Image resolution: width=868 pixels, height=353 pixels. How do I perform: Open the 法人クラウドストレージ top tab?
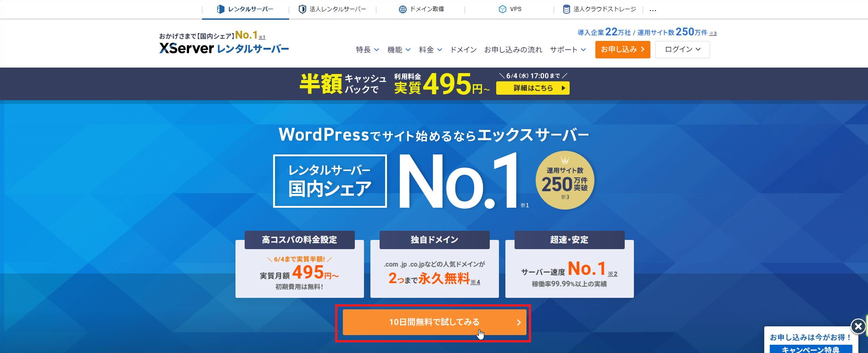599,9
